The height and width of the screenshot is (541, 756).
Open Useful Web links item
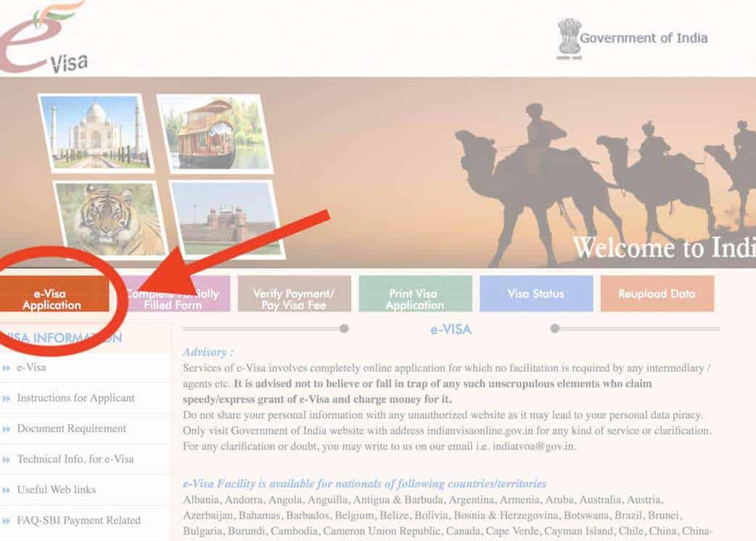click(x=57, y=490)
